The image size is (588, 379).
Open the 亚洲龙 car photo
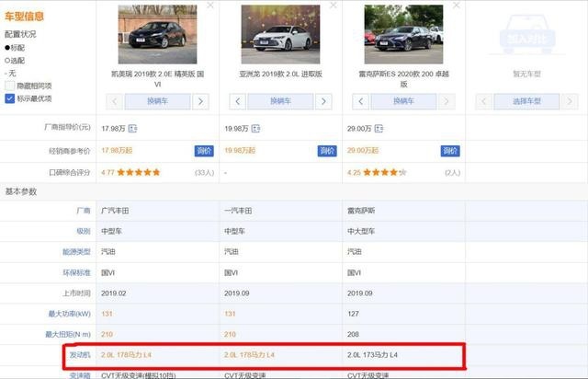pos(280,34)
